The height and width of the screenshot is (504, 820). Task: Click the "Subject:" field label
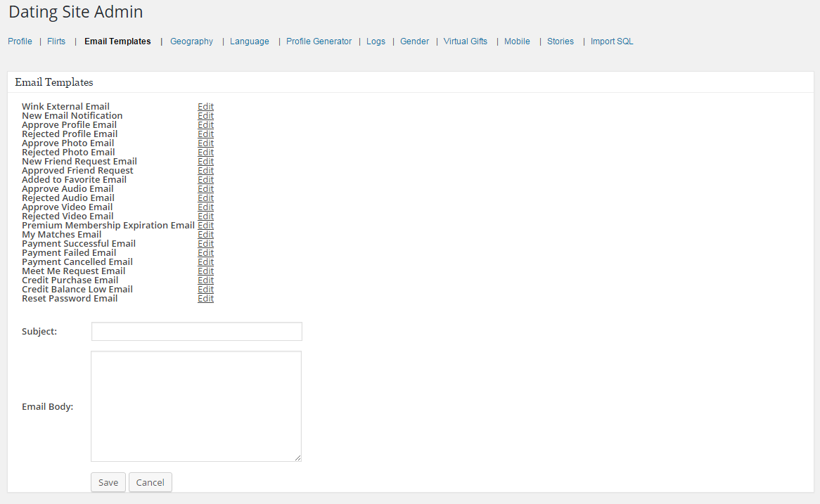pyautogui.click(x=39, y=332)
